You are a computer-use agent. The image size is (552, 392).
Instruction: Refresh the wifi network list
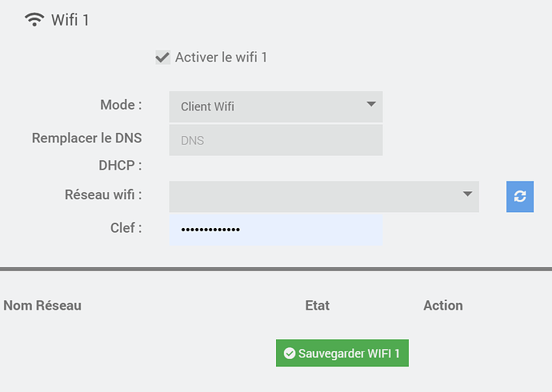pos(520,197)
